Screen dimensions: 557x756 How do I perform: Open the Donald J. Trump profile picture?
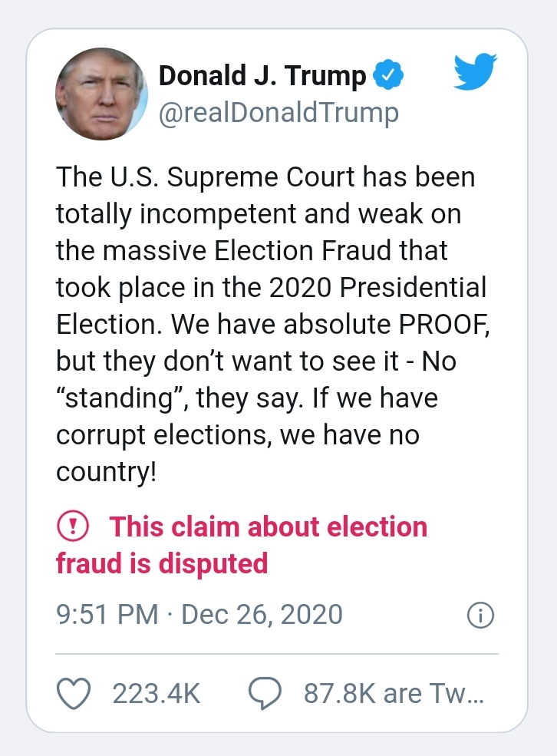101,94
